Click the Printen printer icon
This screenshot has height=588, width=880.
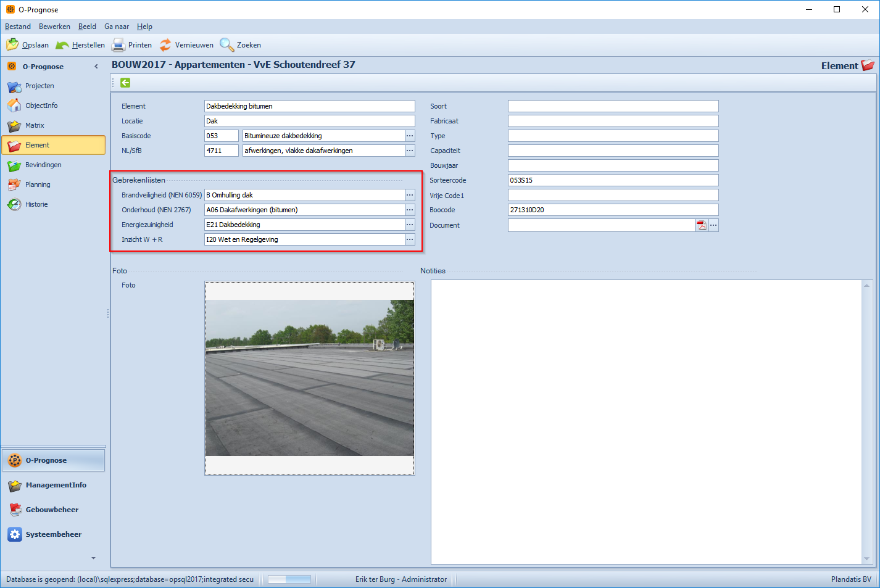pos(118,45)
